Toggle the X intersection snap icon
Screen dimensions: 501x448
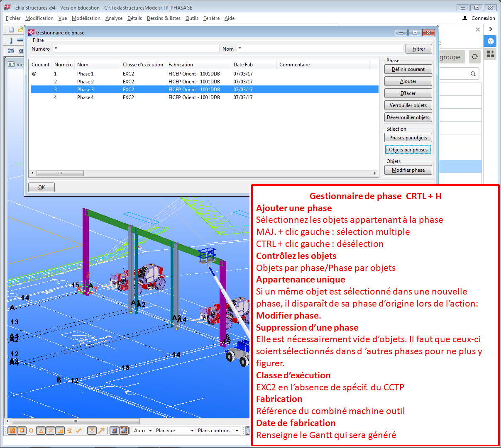51,431
